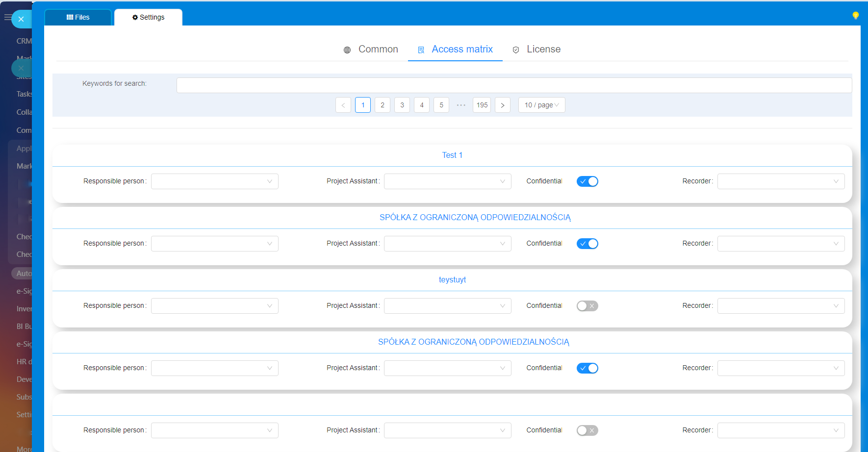Open Subs item in left sidebar
The image size is (868, 452).
pyautogui.click(x=24, y=397)
